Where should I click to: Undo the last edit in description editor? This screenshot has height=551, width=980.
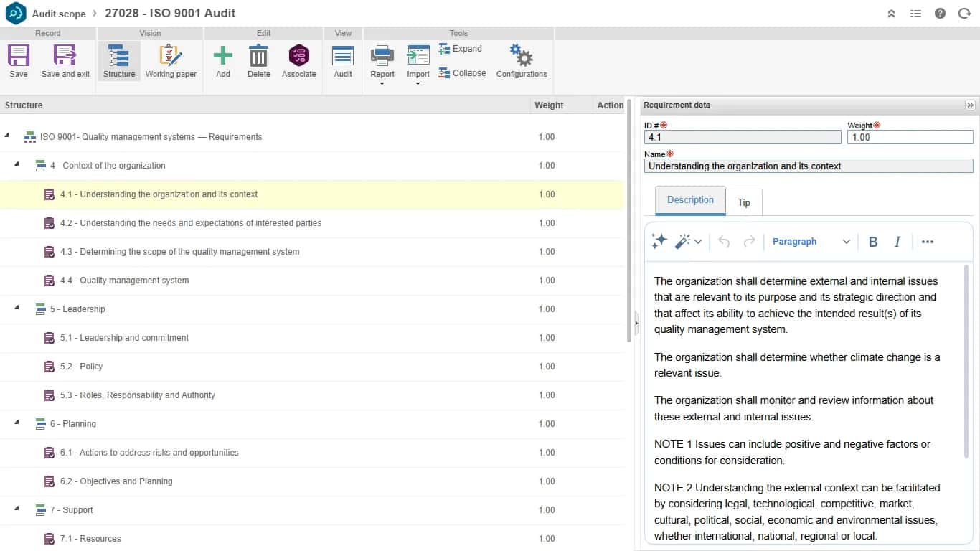click(724, 242)
